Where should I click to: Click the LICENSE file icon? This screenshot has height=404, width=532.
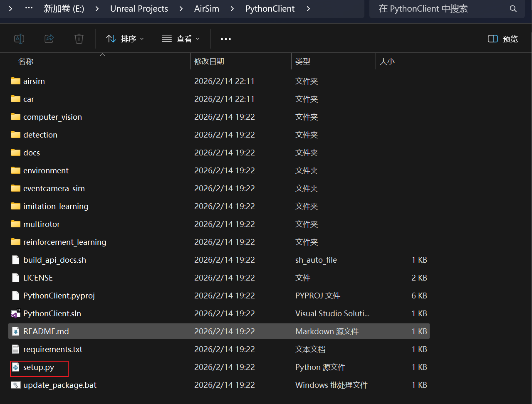click(16, 278)
